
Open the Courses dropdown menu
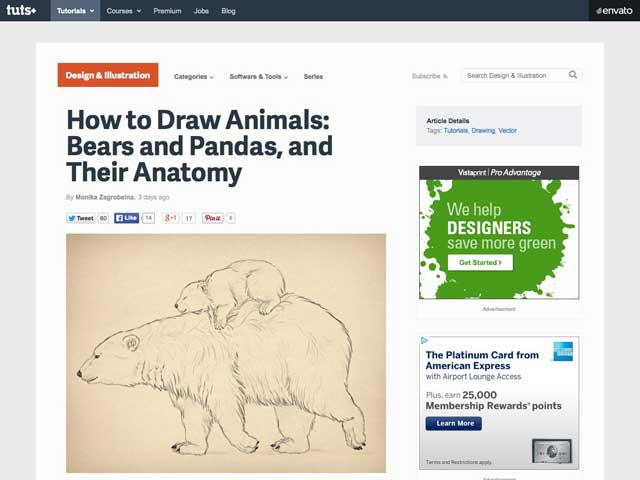tap(124, 11)
